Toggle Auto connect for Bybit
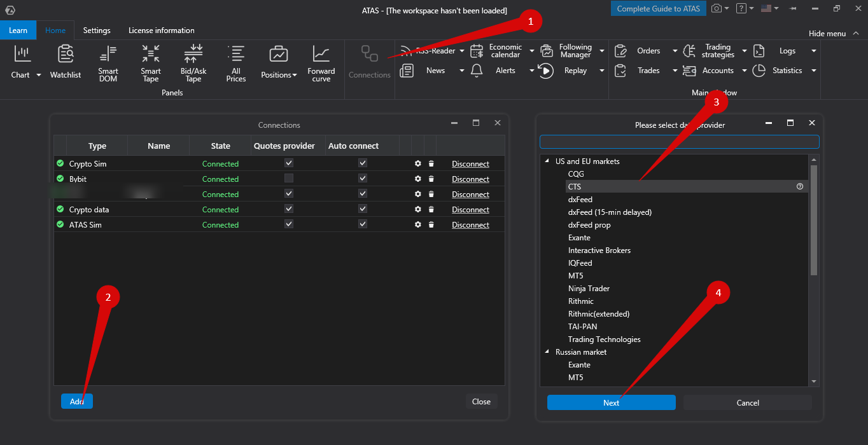This screenshot has width=868, height=445. [x=363, y=179]
